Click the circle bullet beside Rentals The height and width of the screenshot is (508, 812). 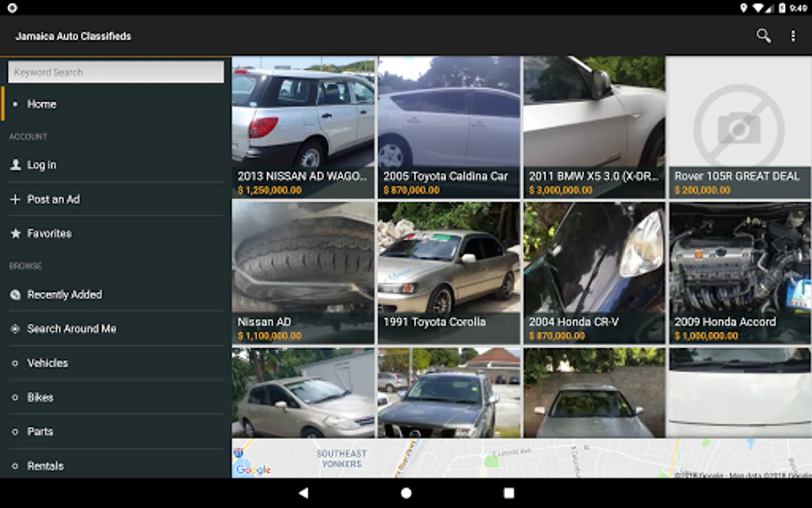(15, 466)
